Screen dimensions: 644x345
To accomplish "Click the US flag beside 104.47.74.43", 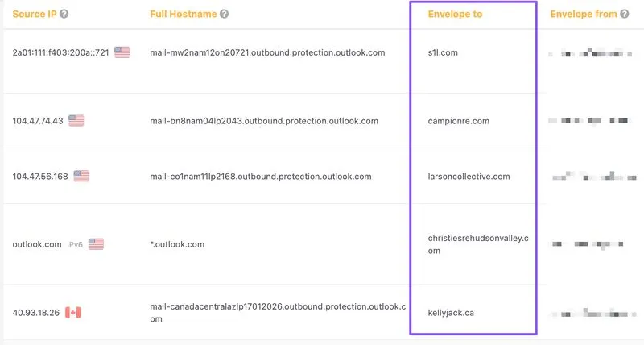I will point(76,120).
